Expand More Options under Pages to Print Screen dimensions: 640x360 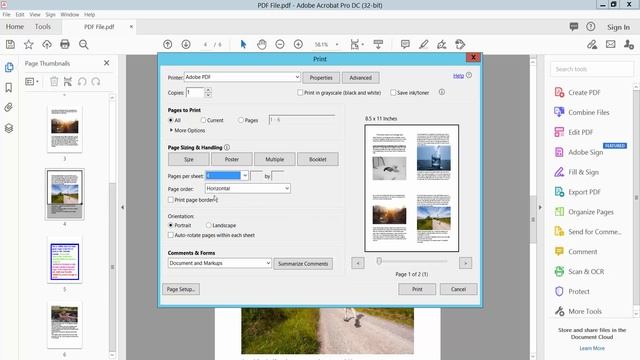pos(188,130)
